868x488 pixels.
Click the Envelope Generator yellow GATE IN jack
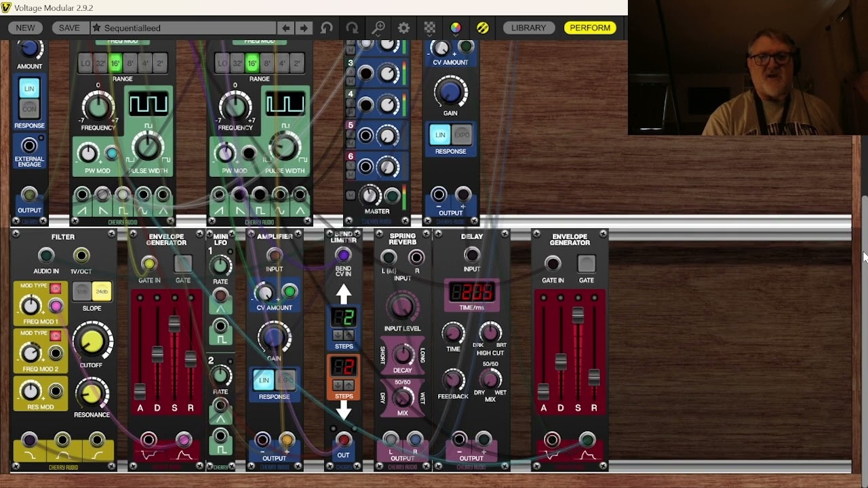[149, 264]
